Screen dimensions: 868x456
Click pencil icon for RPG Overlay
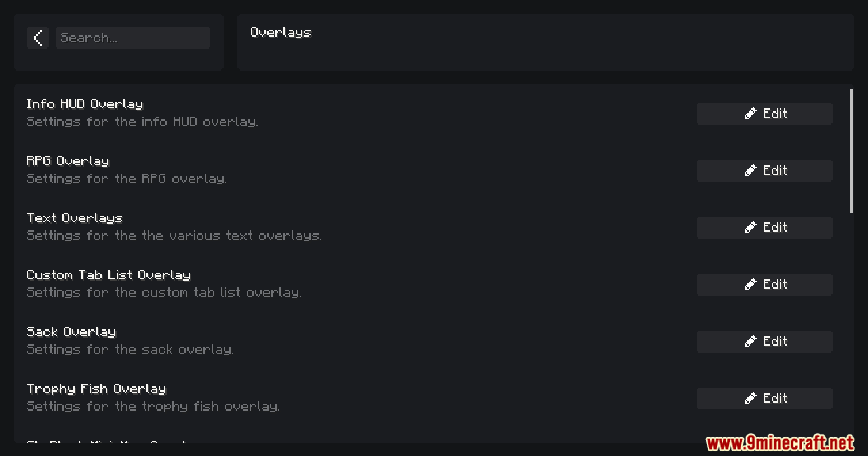tap(750, 170)
